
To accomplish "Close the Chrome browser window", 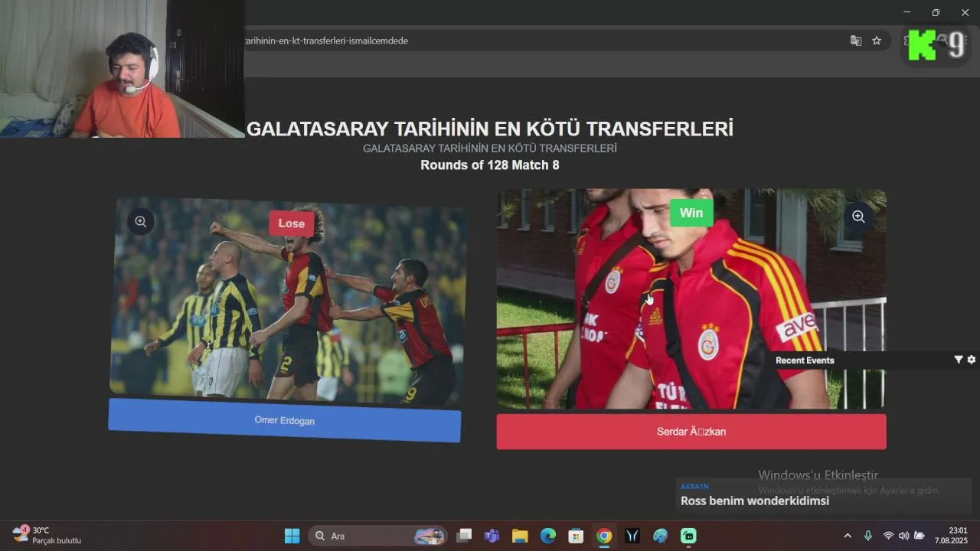I will point(965,12).
